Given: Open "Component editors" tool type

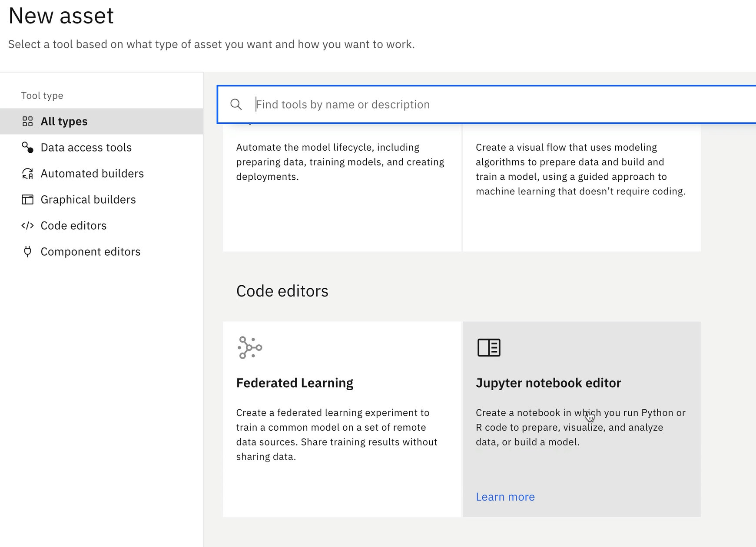Looking at the screenshot, I should tap(90, 252).
